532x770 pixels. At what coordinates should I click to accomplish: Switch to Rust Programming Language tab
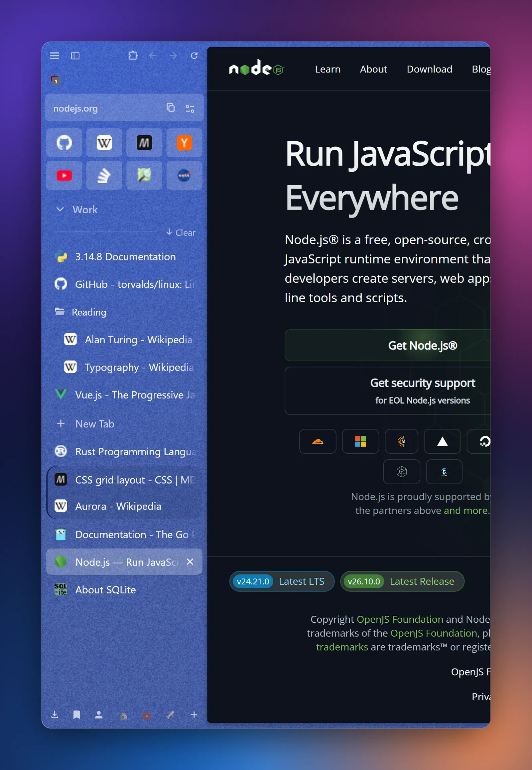[x=124, y=452]
